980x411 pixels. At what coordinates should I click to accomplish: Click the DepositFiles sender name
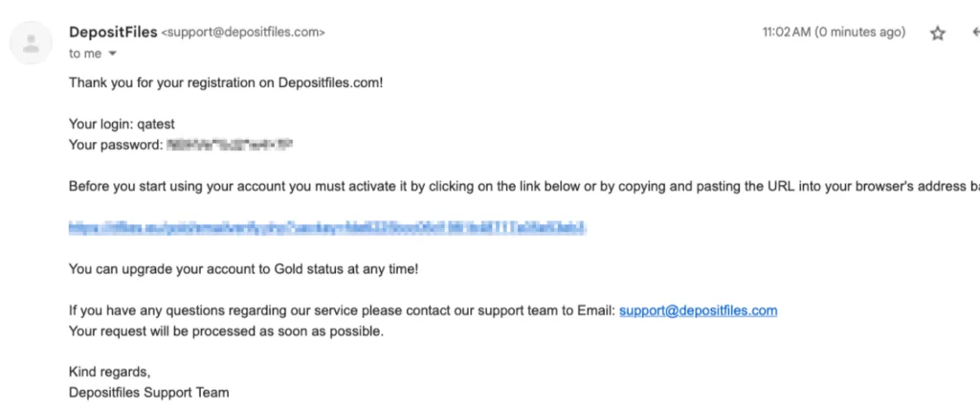(x=113, y=32)
